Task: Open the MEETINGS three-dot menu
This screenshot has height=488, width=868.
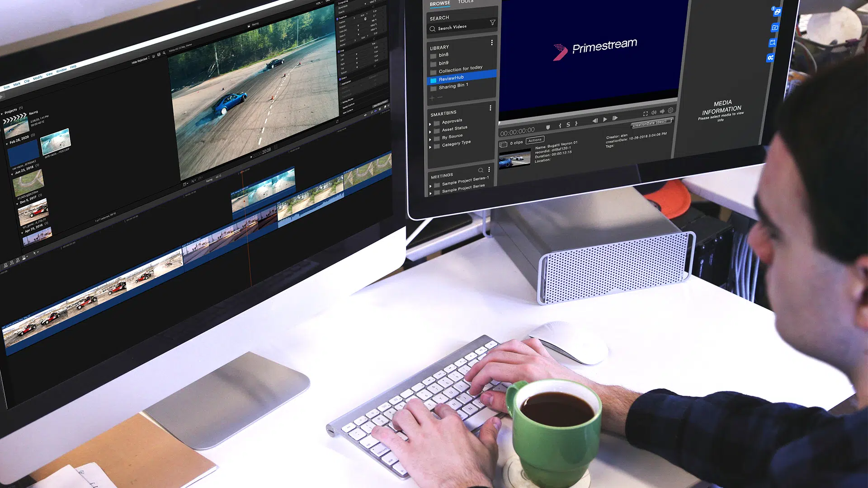Action: [x=489, y=169]
